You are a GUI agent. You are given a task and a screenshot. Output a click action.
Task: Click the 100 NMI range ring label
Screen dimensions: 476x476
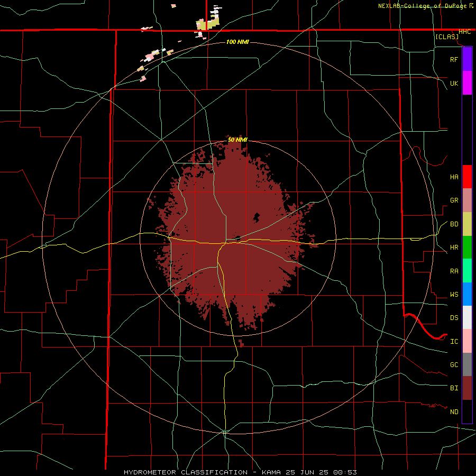[x=237, y=42]
